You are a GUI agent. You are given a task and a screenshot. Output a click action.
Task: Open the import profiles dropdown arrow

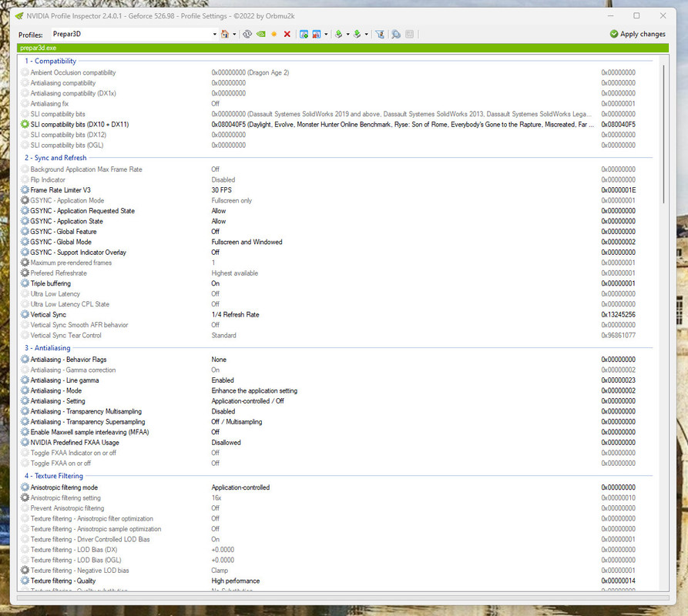[x=367, y=34]
